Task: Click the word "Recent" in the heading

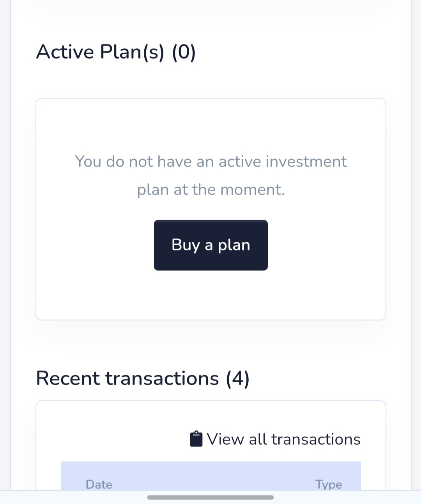Action: click(68, 378)
